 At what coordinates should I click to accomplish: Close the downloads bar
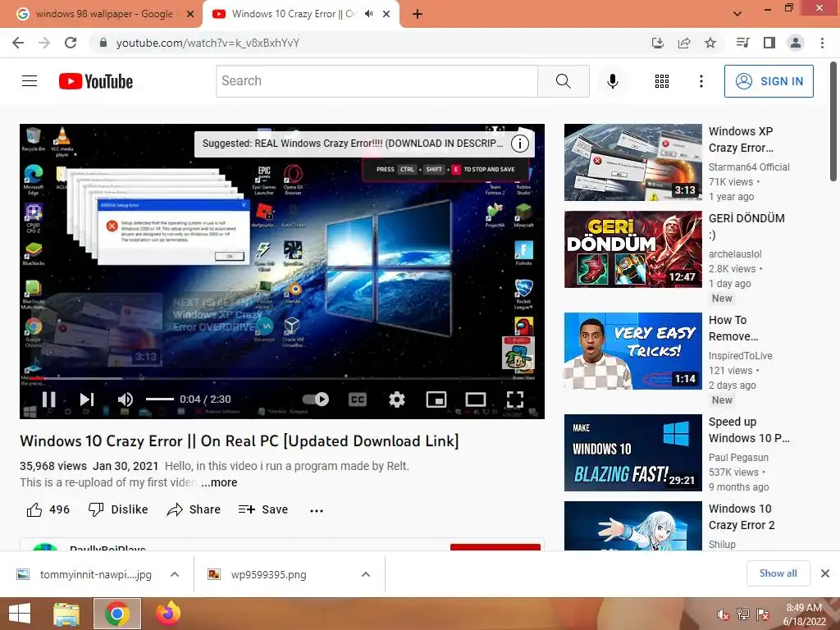[825, 573]
